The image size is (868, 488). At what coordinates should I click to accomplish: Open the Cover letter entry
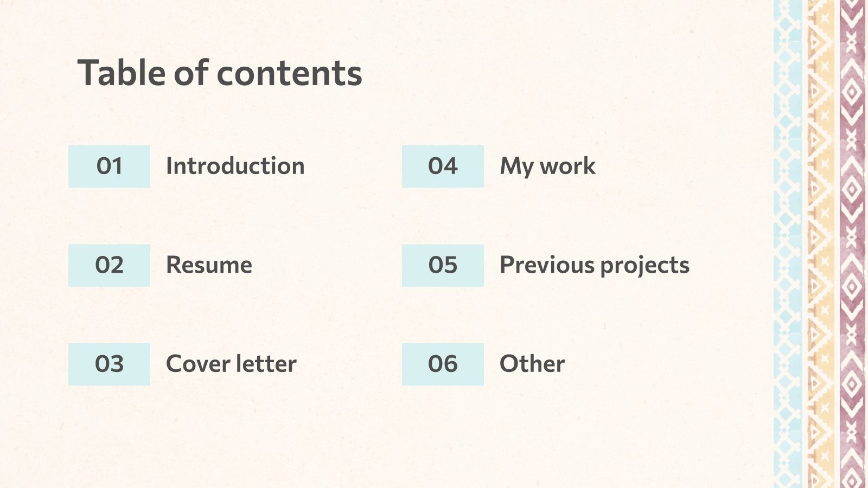pos(231,364)
